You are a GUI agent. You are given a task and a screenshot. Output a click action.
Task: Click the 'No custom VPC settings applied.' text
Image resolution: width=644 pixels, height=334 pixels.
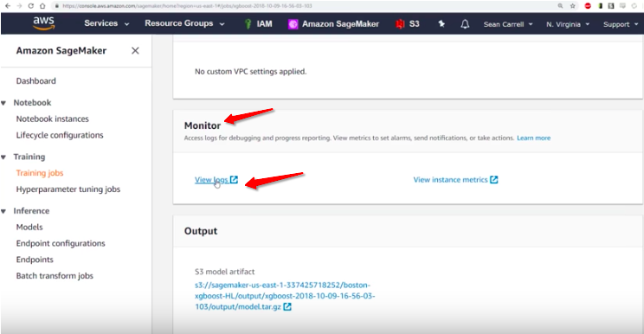pos(250,72)
